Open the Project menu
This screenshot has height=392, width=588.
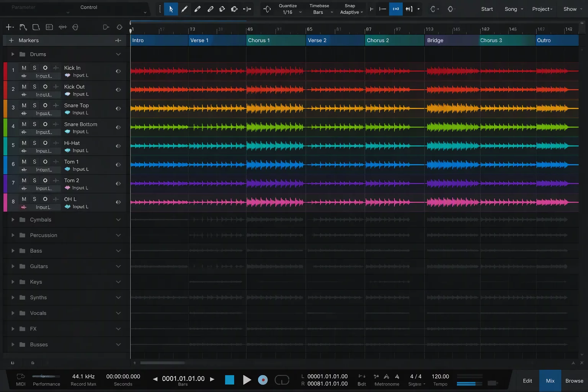point(542,9)
